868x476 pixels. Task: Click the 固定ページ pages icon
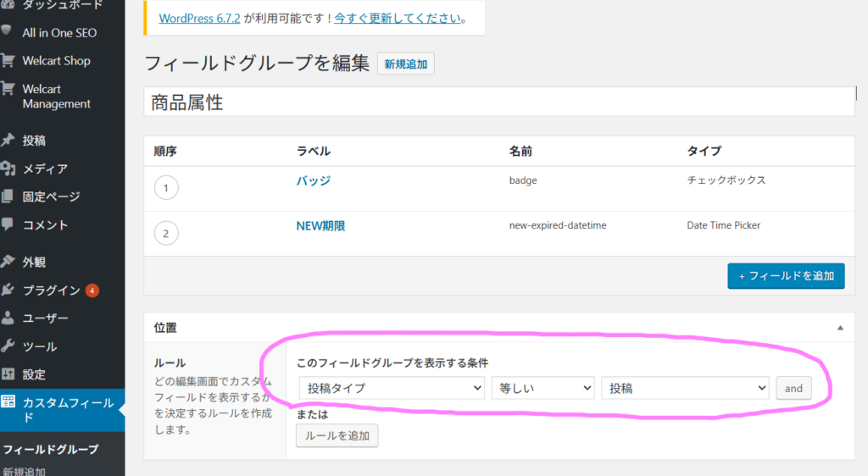click(8, 196)
